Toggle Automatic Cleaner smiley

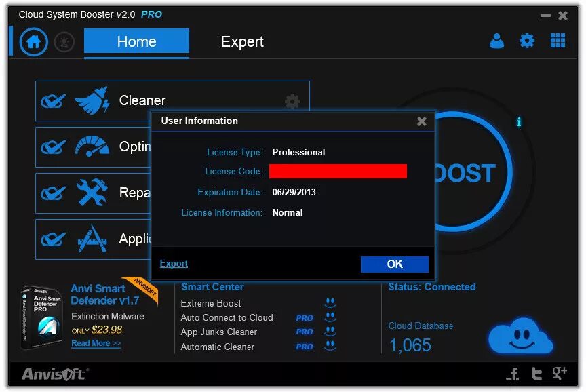point(330,346)
